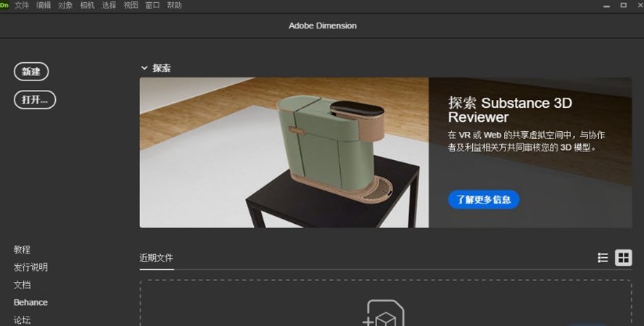Open the Behance link
644x326 pixels.
30,302
